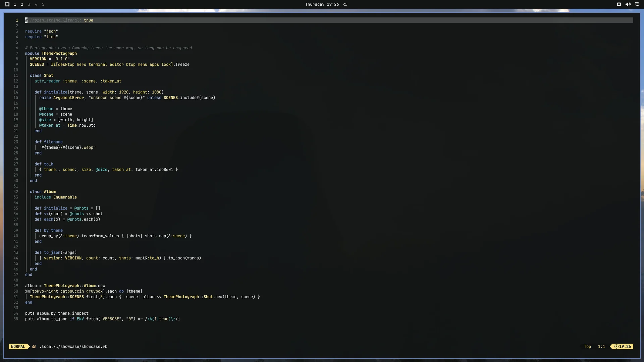Screen dimensions: 644x362
Task: Click the 1:1 cursor position indicator
Action: coord(601,347)
